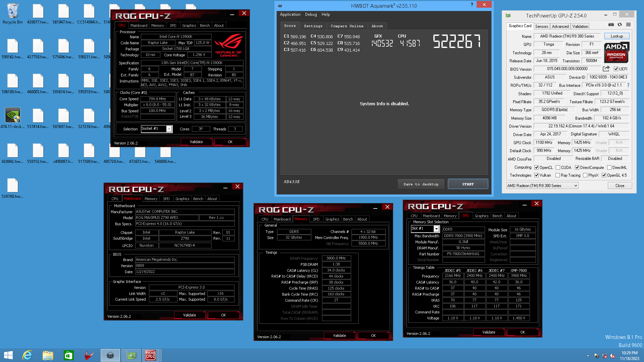Open Graphics tab in the SPD CPU-Z window
644x362 pixels.
tap(481, 216)
